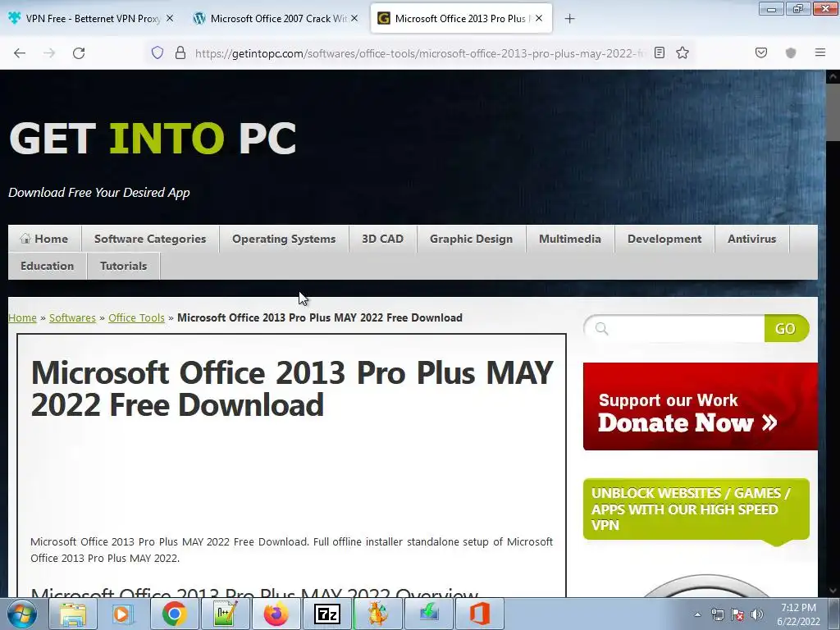
Task: Open 7-Zip from the taskbar
Action: click(x=326, y=614)
